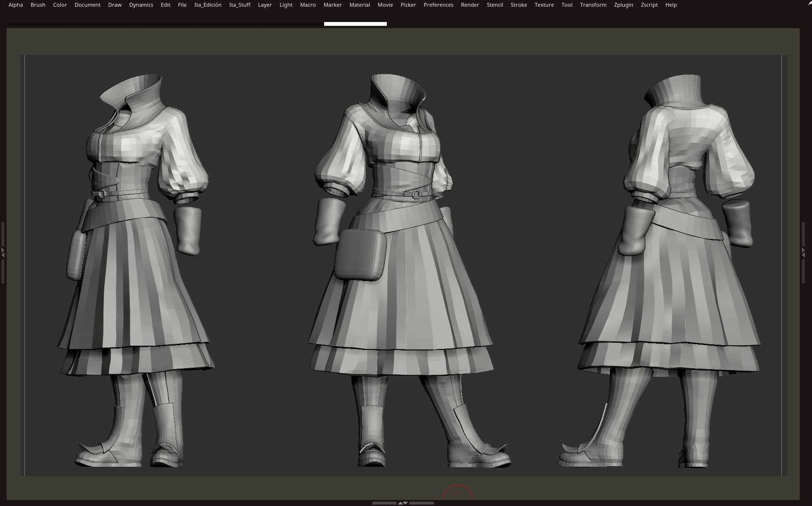This screenshot has height=506, width=812.
Task: Open the Preferences menu
Action: [439, 5]
